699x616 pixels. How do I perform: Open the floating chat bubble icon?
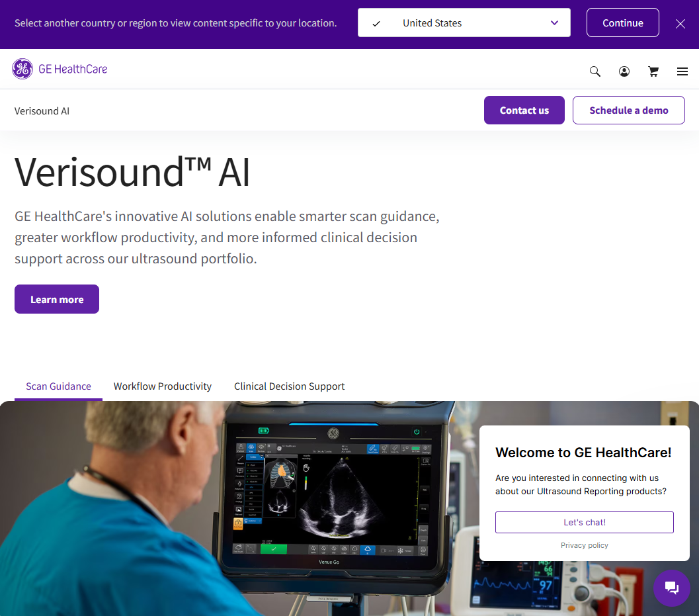coord(672,588)
